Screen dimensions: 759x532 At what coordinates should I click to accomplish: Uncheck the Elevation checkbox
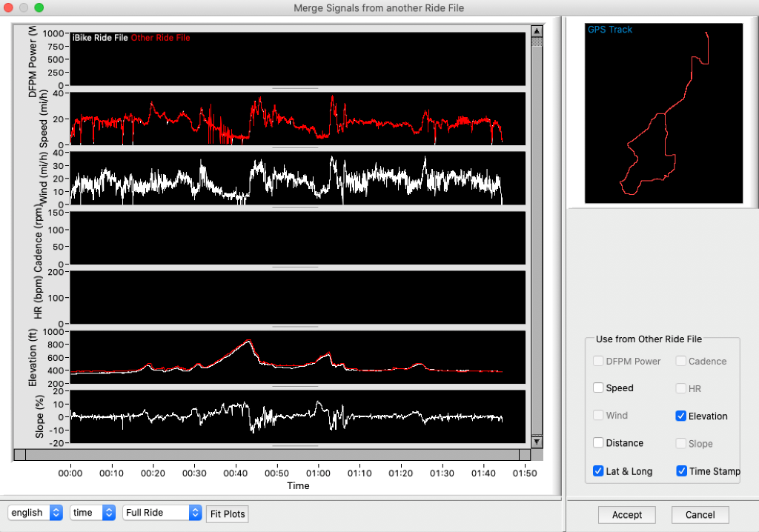coord(681,416)
